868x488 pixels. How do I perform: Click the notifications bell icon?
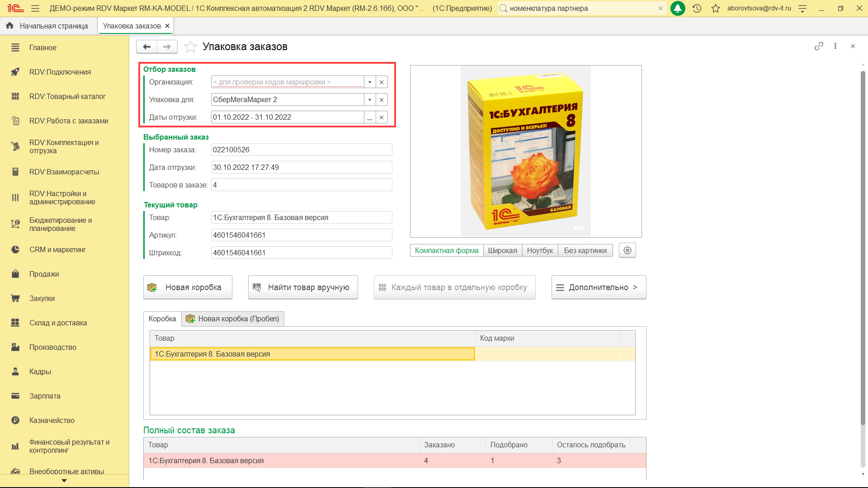(x=677, y=8)
